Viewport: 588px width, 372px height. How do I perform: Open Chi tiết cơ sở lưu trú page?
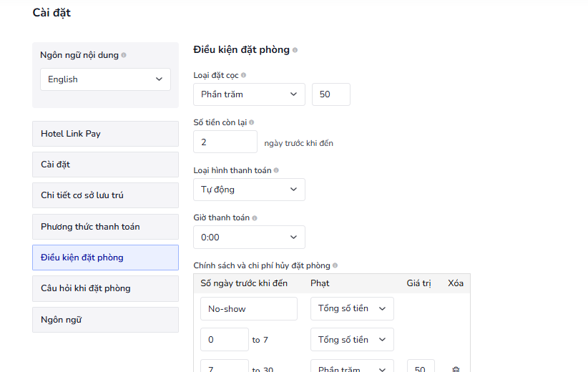pyautogui.click(x=105, y=195)
